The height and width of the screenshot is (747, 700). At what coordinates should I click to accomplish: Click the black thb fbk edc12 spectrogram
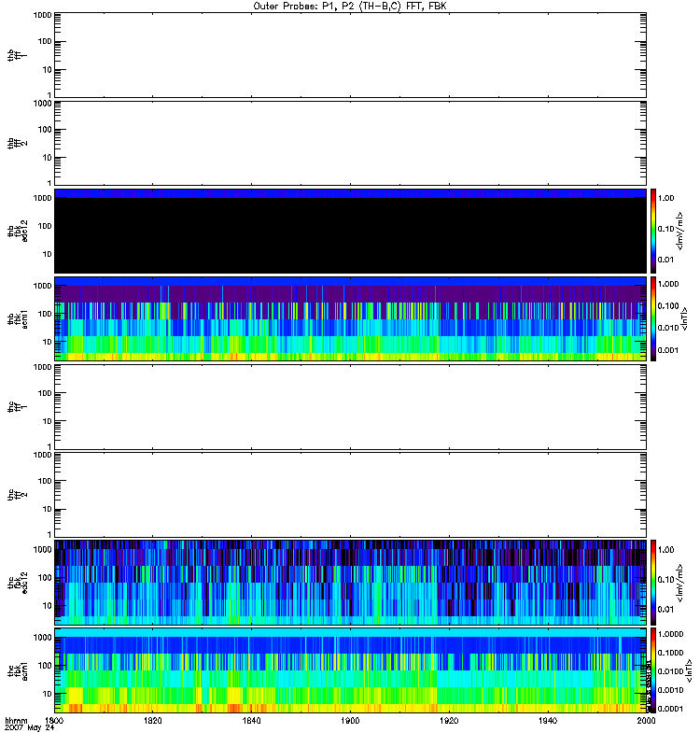[350, 233]
